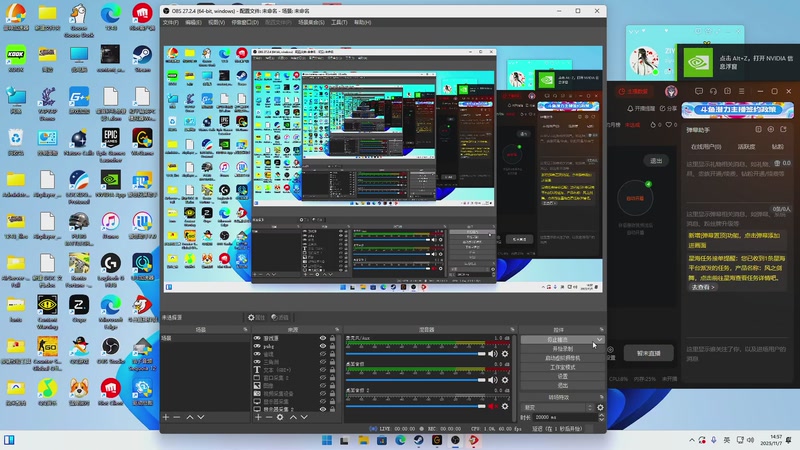Open the 停靠窗口(D) menu in OBS

coord(245,22)
